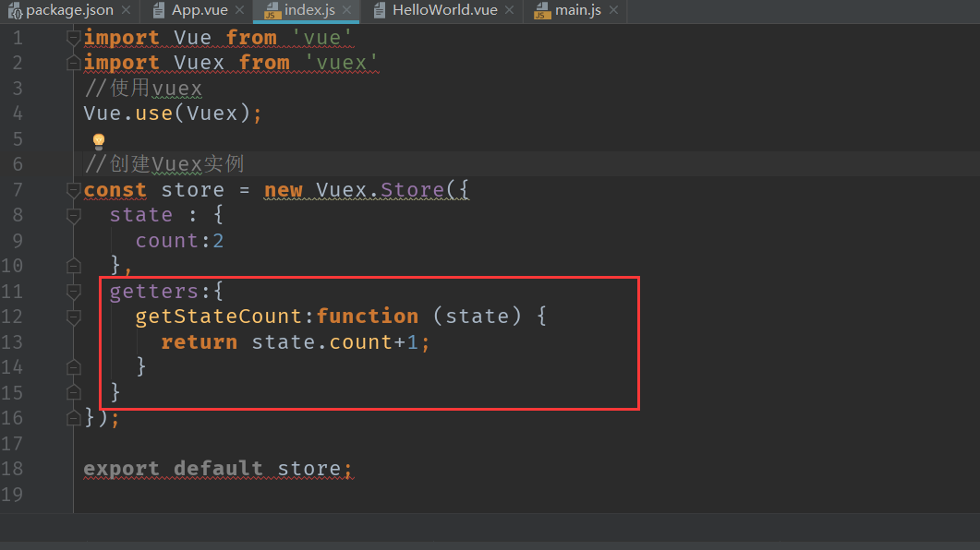Click line number 5 in gutter
This screenshot has width=980, height=550.
click(x=18, y=138)
